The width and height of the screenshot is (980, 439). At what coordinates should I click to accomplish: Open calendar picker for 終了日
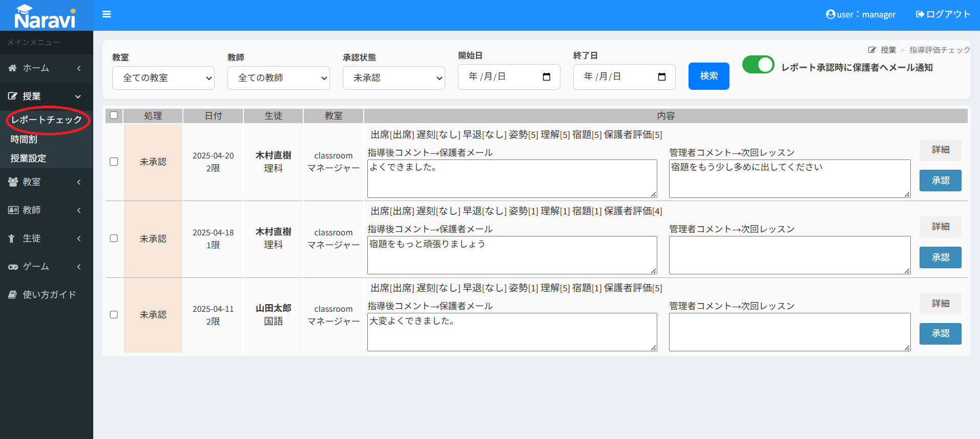click(x=662, y=77)
